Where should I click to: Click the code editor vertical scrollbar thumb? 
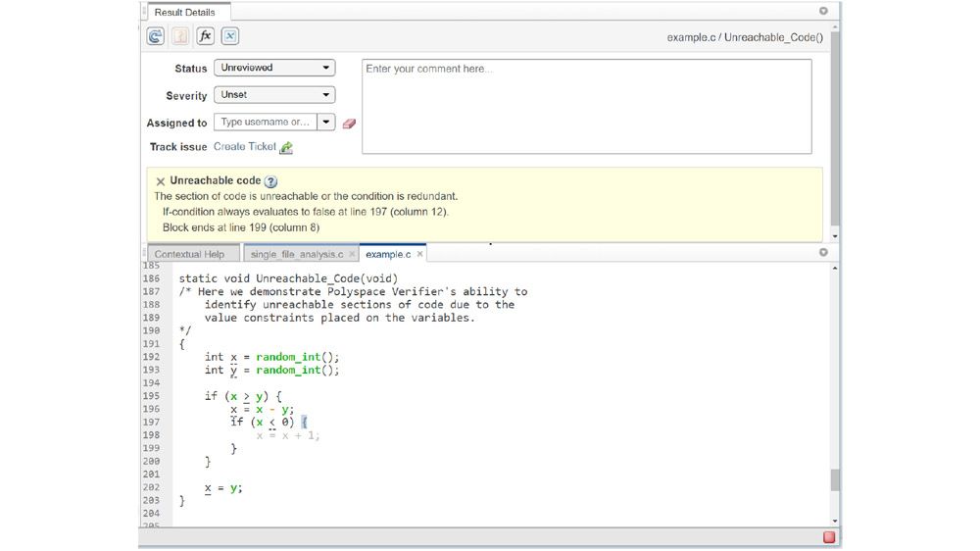tap(835, 479)
